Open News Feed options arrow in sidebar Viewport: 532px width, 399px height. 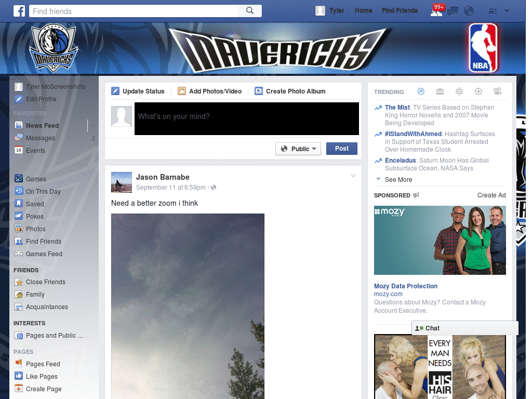pyautogui.click(x=93, y=126)
